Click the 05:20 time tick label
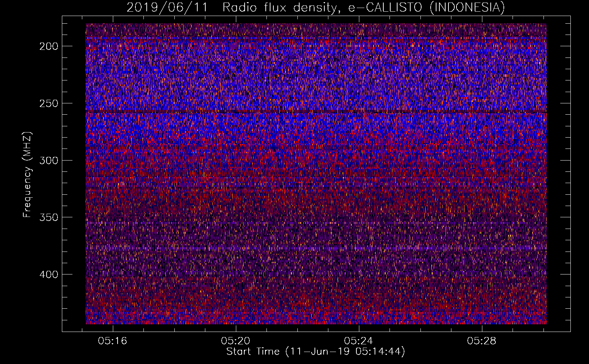The image size is (589, 364). tap(236, 341)
